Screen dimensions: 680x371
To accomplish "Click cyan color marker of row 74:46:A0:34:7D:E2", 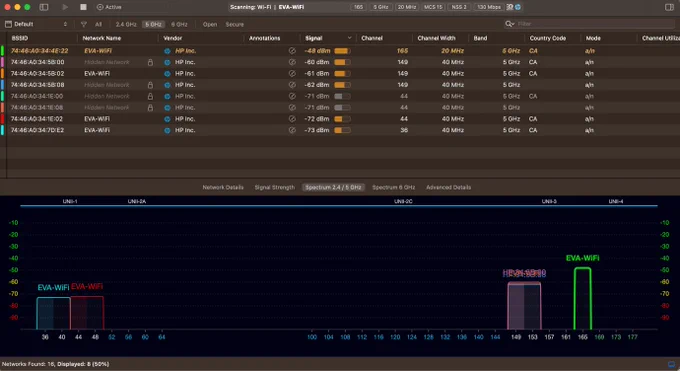I will [x=2, y=130].
